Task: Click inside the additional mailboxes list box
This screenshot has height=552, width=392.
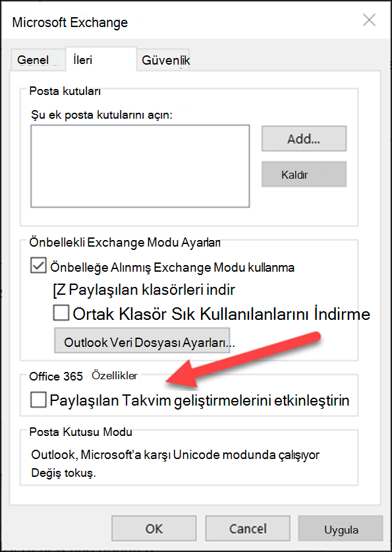Action: [x=140, y=166]
